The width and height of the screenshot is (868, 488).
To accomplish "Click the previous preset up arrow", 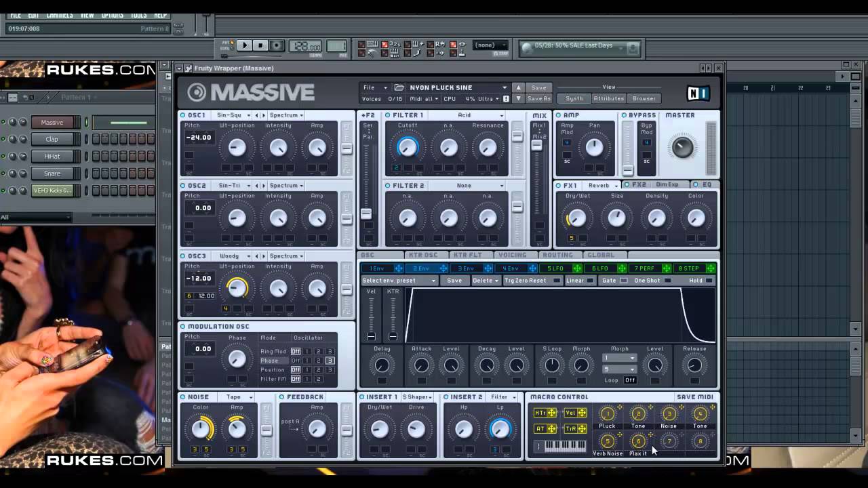I will [x=519, y=87].
